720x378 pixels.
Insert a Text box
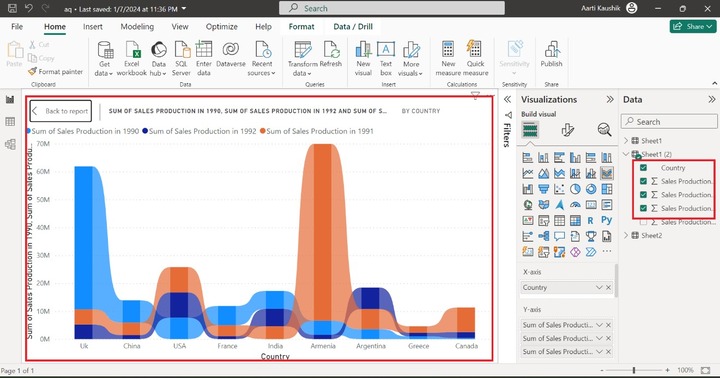(x=386, y=59)
